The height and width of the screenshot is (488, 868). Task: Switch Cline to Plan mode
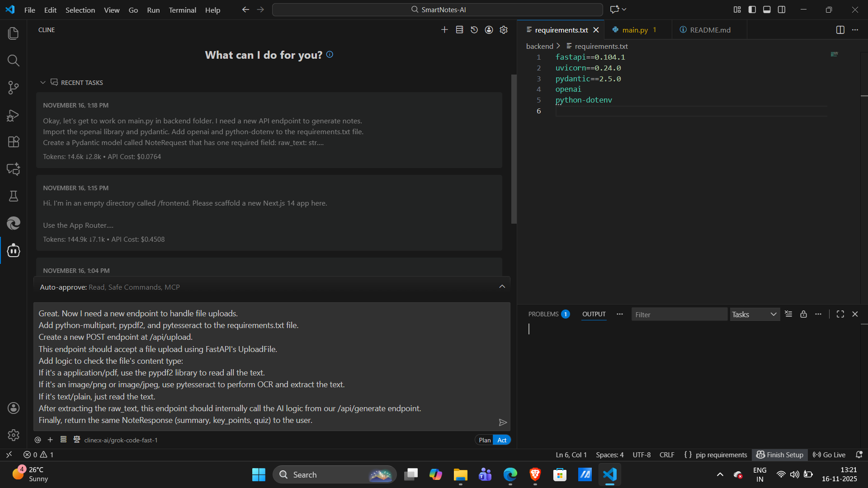pyautogui.click(x=485, y=440)
